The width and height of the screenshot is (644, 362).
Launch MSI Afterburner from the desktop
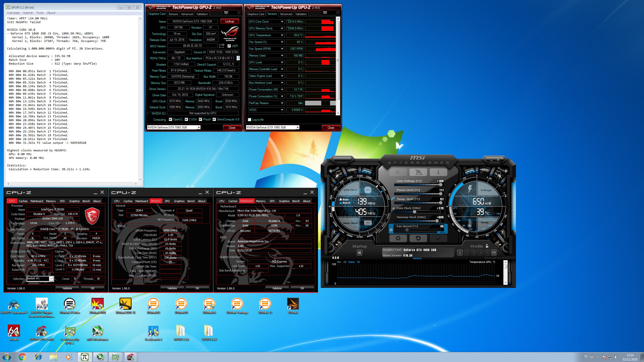[97, 333]
